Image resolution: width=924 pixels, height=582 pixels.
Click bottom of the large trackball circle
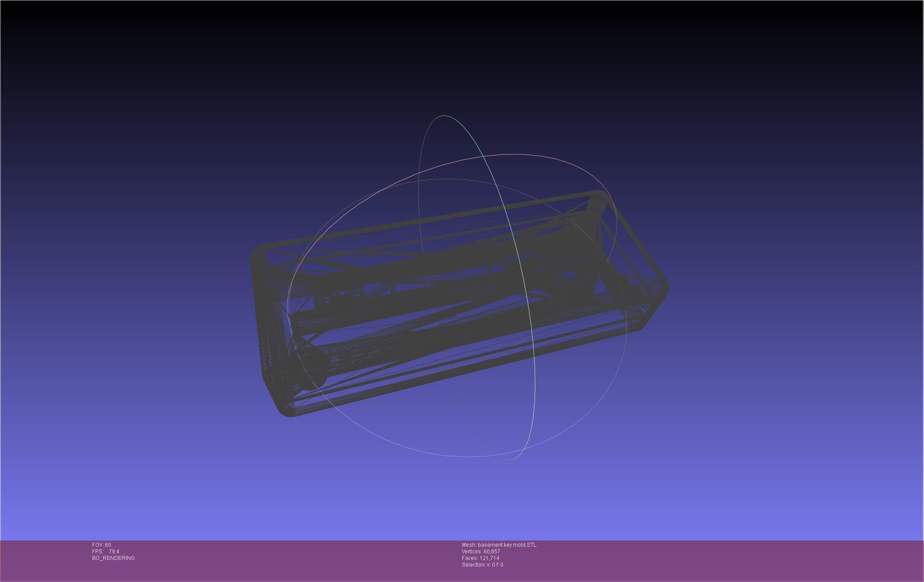[467, 457]
